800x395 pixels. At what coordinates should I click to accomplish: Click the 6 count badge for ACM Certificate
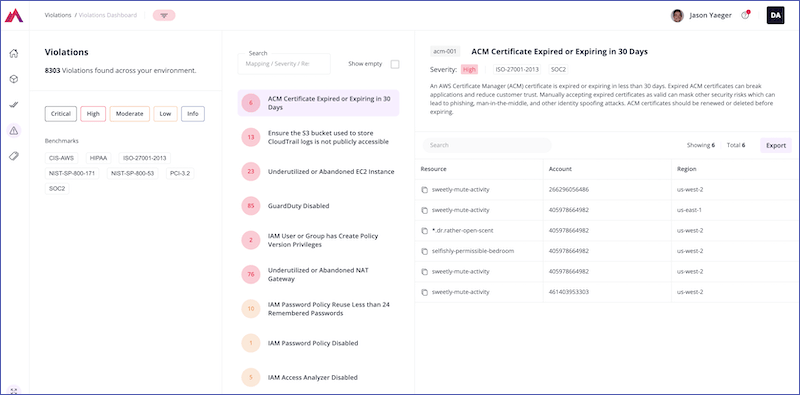click(x=251, y=103)
